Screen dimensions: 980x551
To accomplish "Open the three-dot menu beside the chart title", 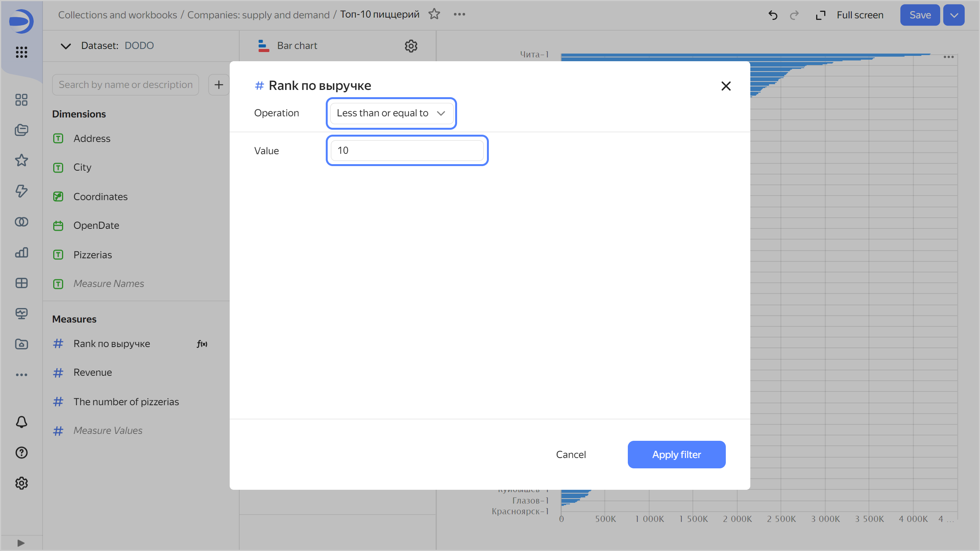I will click(459, 14).
